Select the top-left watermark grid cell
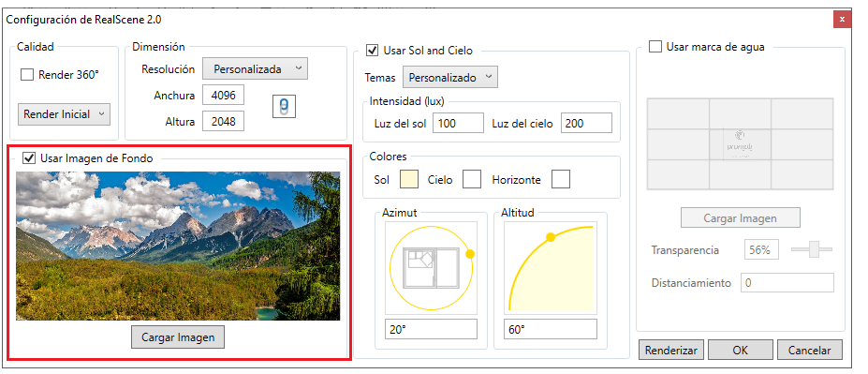Screen dimensions: 868x374 pyautogui.click(x=678, y=113)
